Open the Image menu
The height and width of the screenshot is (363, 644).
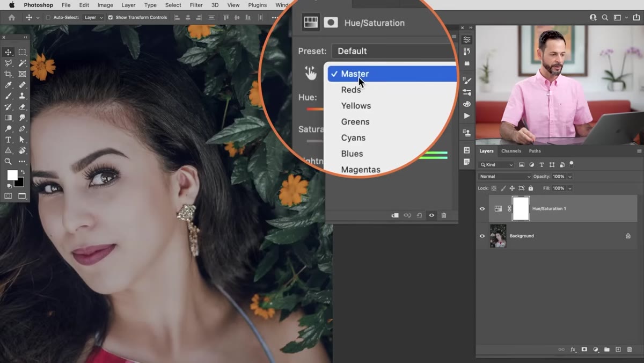pos(105,5)
